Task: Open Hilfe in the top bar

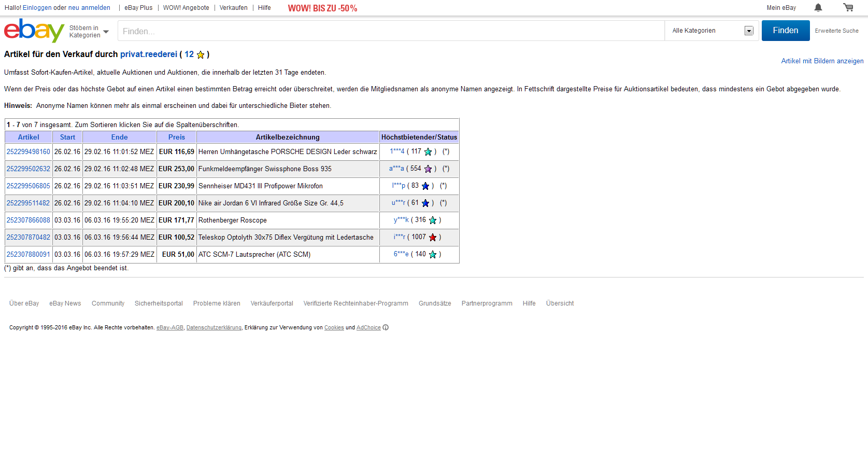Action: coord(264,8)
